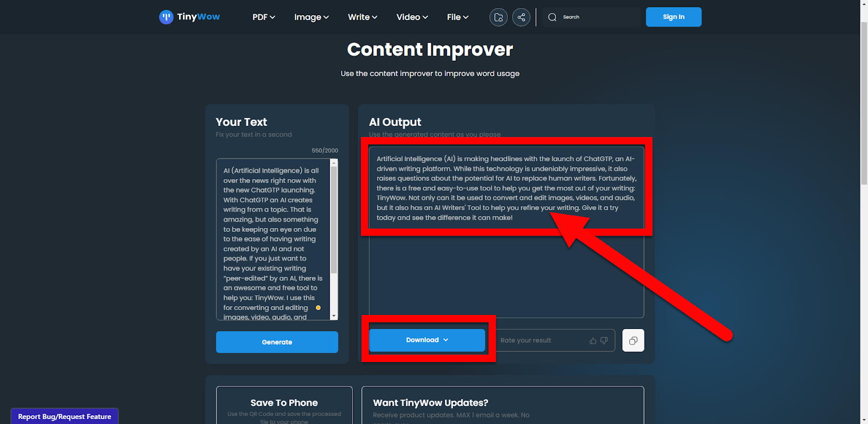Click the search magnifier icon

click(x=552, y=17)
